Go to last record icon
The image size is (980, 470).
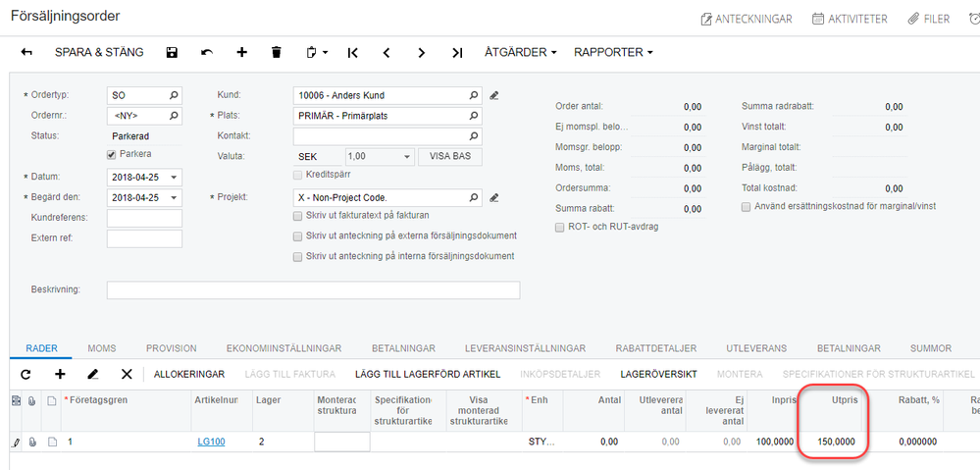point(456,52)
